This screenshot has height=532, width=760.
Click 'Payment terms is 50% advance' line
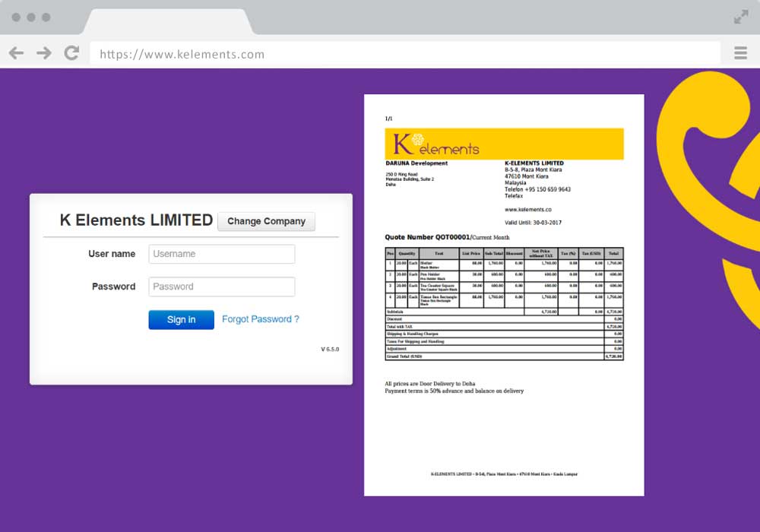coord(454,391)
